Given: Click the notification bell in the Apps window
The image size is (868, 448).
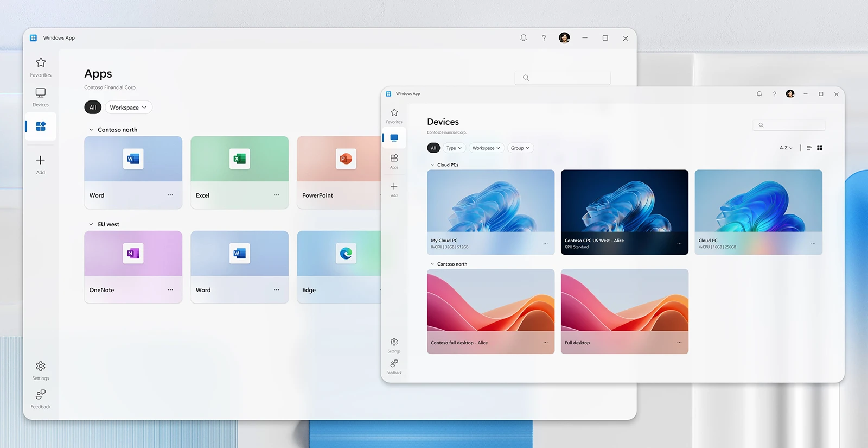Looking at the screenshot, I should coord(524,38).
